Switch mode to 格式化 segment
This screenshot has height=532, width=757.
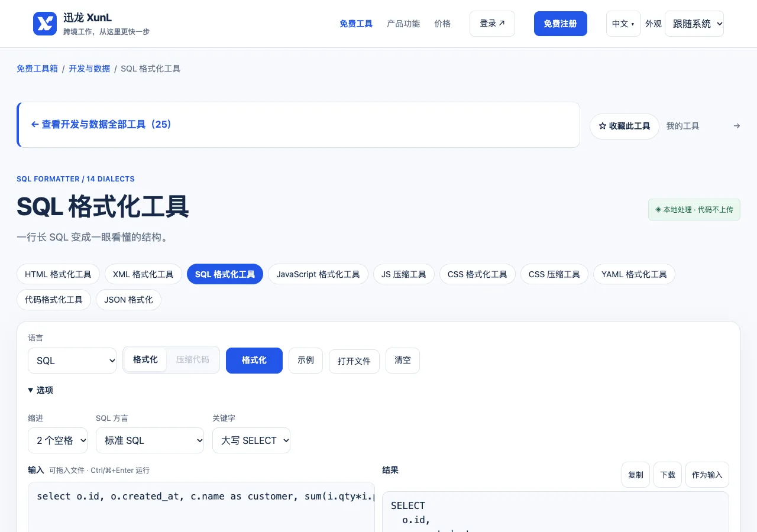pos(145,359)
